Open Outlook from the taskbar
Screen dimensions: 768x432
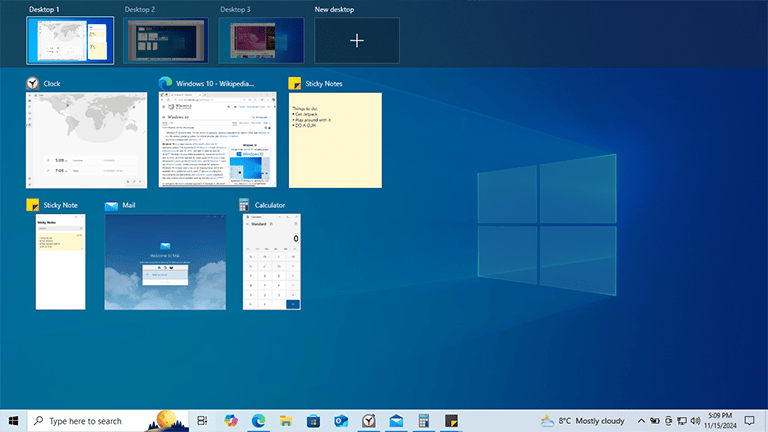coord(341,421)
